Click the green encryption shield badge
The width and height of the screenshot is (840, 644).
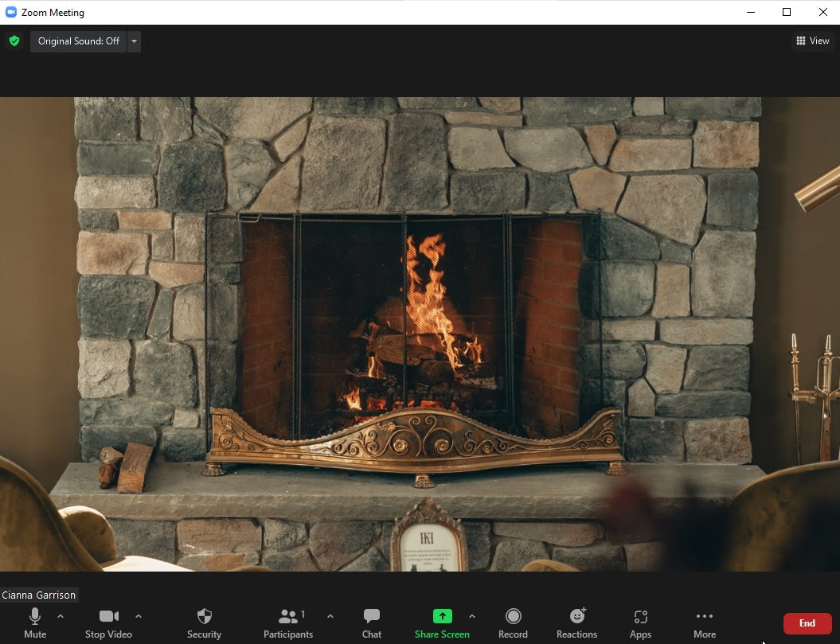14,41
